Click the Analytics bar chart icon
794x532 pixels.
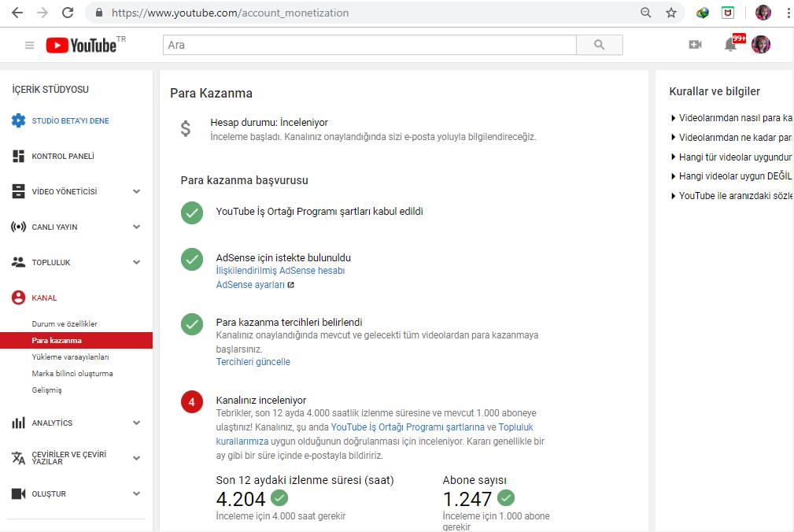coord(18,423)
